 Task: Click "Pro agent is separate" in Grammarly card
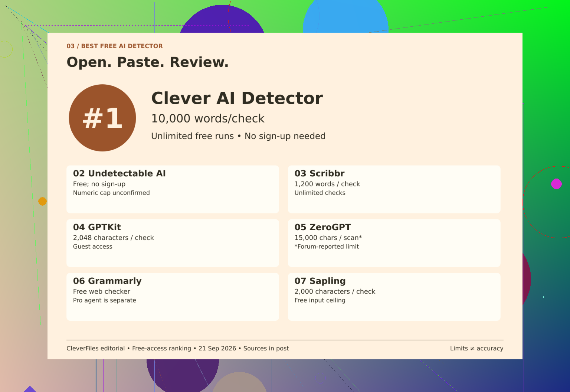point(105,300)
